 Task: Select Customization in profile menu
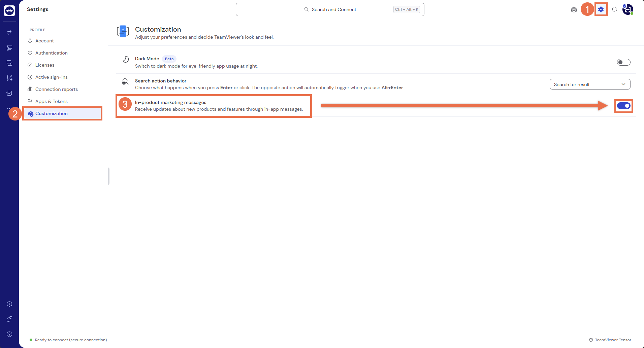[x=62, y=113]
